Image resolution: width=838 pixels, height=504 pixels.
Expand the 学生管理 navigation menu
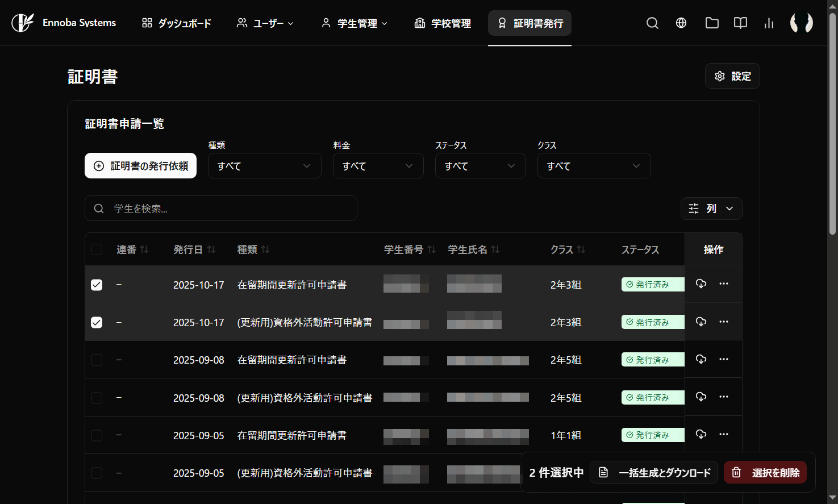[355, 23]
